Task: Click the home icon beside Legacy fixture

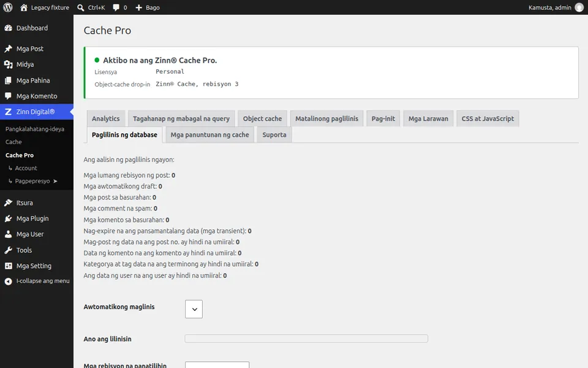Action: point(24,7)
